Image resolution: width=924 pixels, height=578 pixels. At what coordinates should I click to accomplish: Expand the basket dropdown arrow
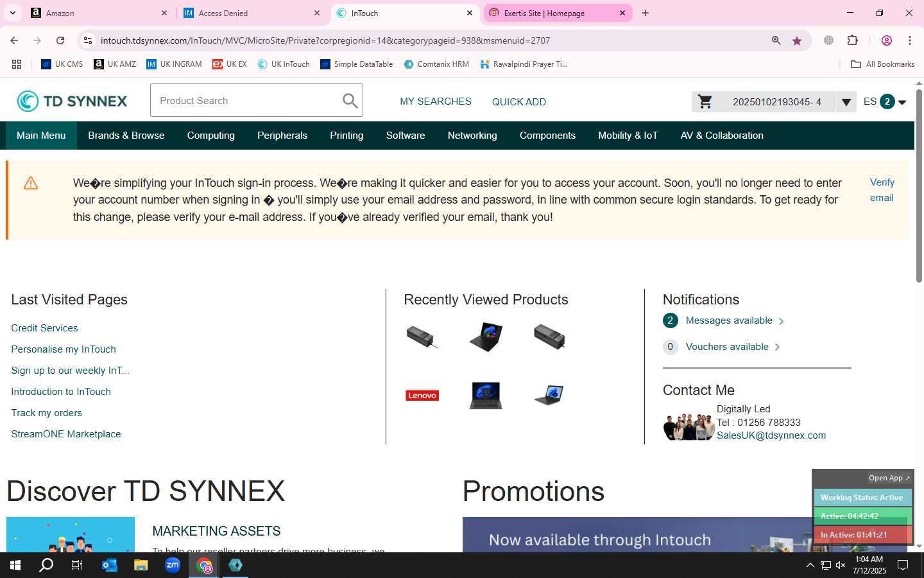coord(846,101)
